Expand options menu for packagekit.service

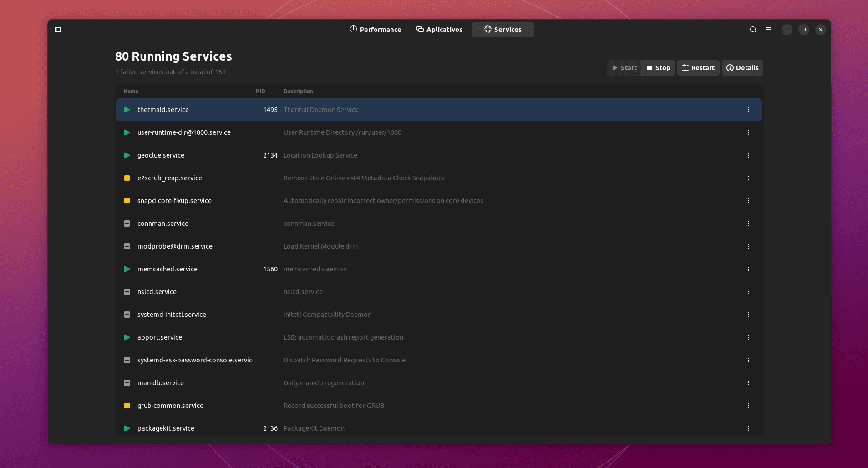748,428
